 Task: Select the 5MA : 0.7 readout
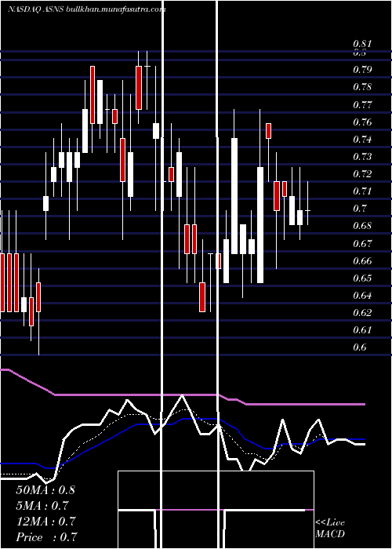[x=42, y=506]
